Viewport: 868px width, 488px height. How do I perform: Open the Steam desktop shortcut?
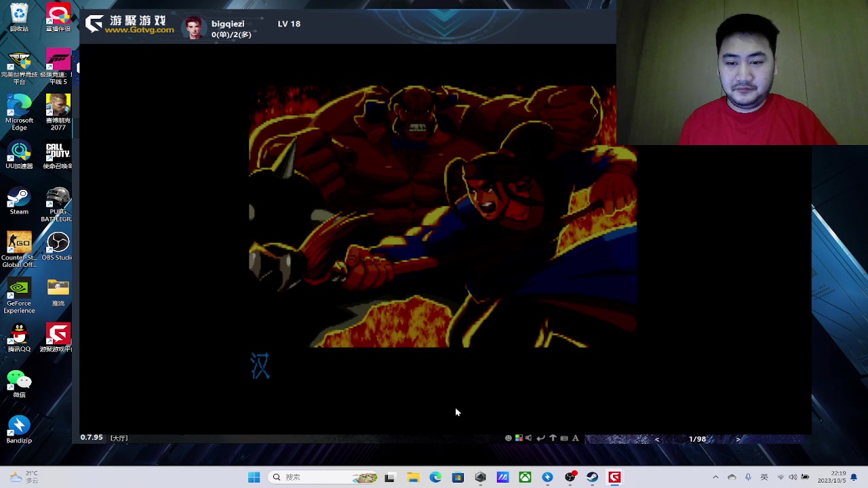click(x=19, y=201)
